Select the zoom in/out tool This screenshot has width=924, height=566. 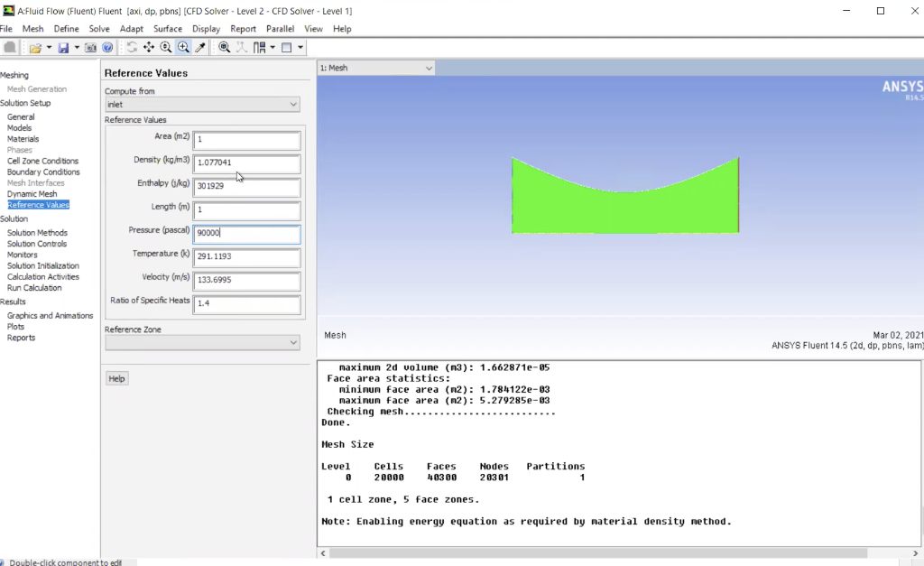pyautogui.click(x=166, y=48)
